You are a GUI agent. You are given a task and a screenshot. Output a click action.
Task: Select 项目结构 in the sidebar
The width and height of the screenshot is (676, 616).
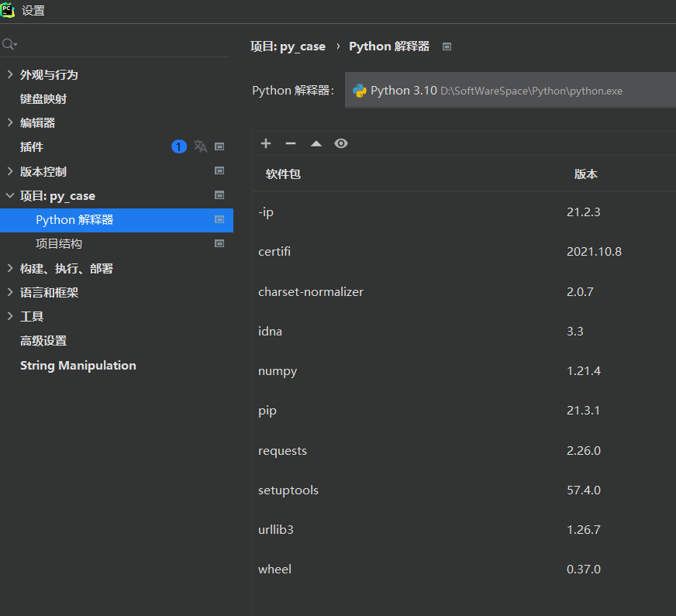pyautogui.click(x=58, y=243)
